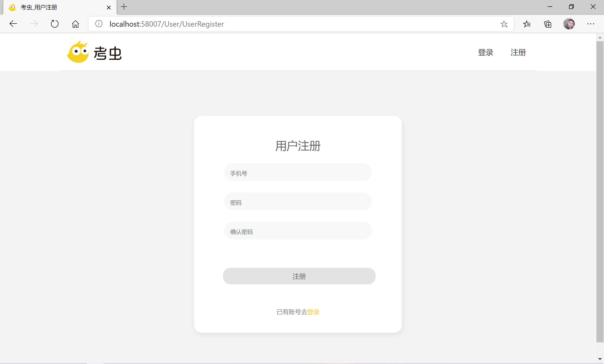Focus the 手机号 input field
604x364 pixels.
298,172
